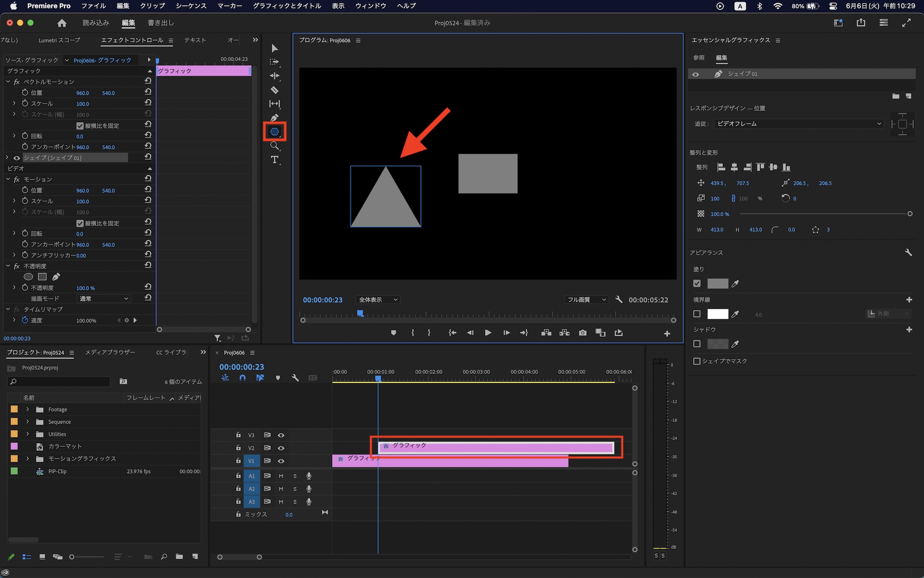
Task: Click Add Marker in Program monitor
Action: (x=393, y=333)
